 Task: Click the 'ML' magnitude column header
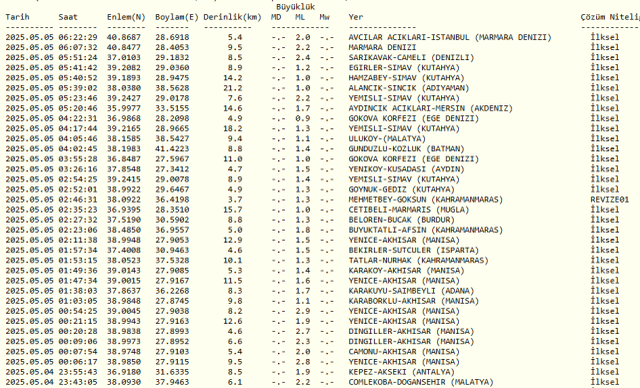300,17
